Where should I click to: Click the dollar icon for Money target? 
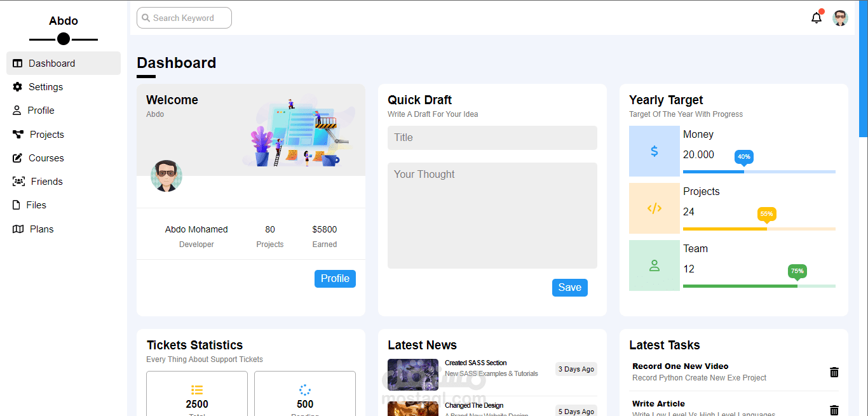pos(654,151)
